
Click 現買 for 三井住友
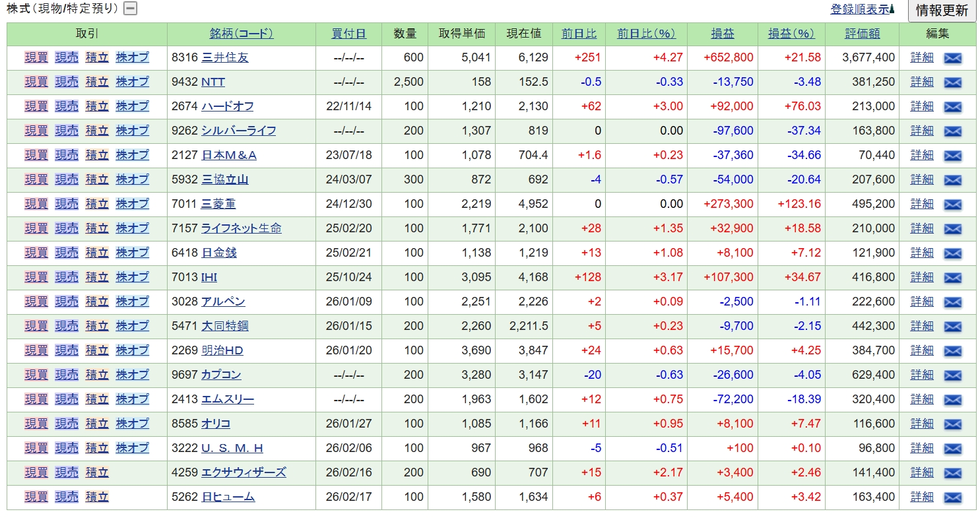(x=36, y=57)
